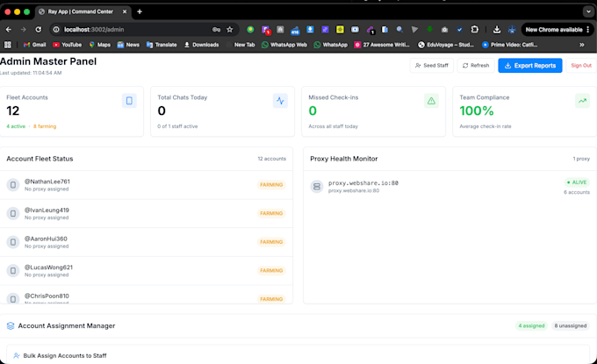This screenshot has height=364, width=597.
Task: Click the 1 proxy count label
Action: coord(581,159)
